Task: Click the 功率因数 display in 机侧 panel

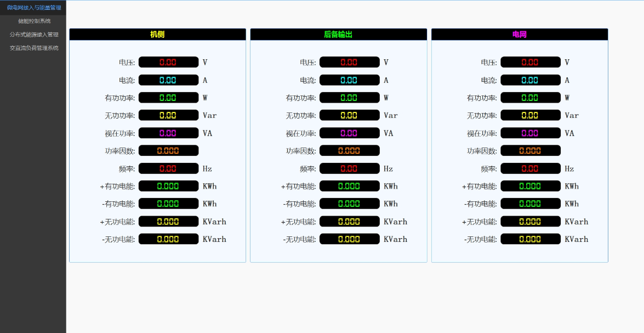Action: (x=168, y=151)
